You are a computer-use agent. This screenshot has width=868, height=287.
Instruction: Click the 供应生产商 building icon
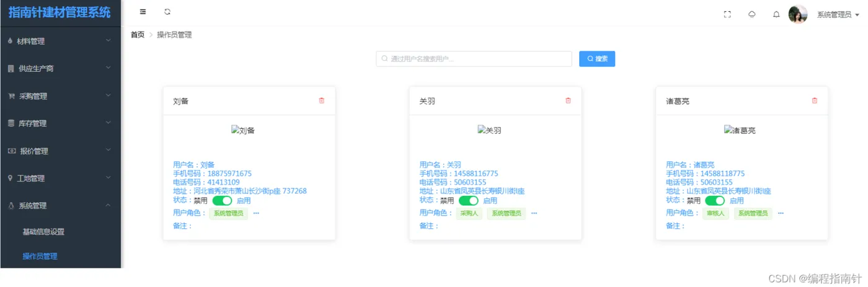(11, 68)
